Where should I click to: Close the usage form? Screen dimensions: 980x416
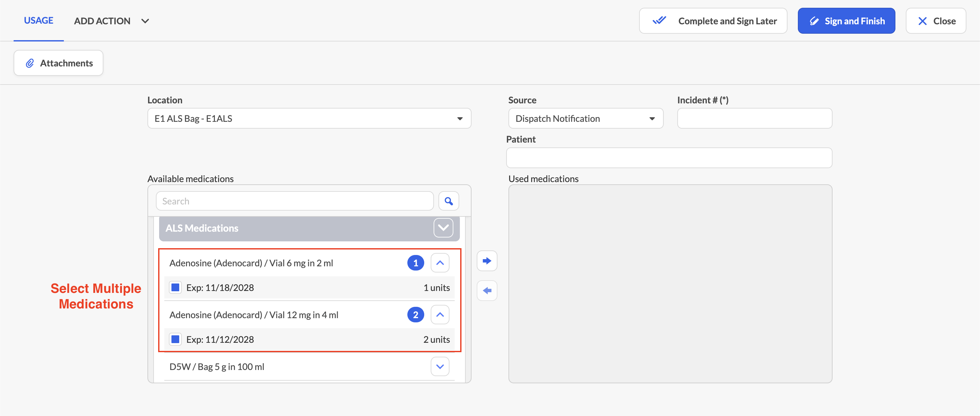(x=936, y=21)
